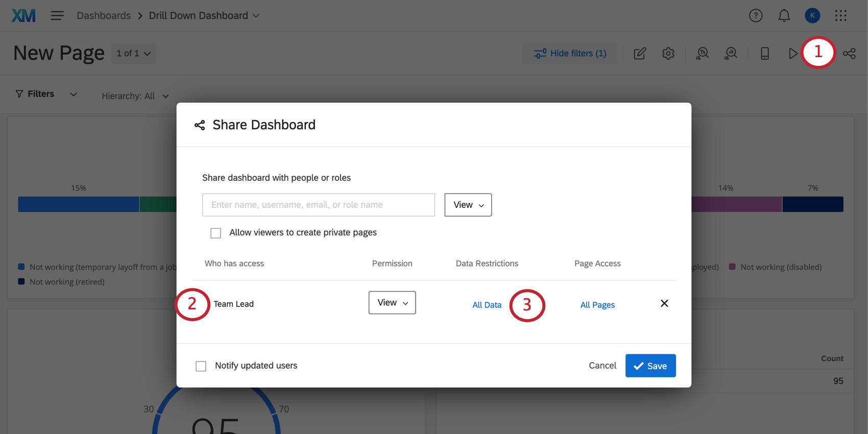Open the help question mark icon
868x434 pixels.
[x=756, y=16]
